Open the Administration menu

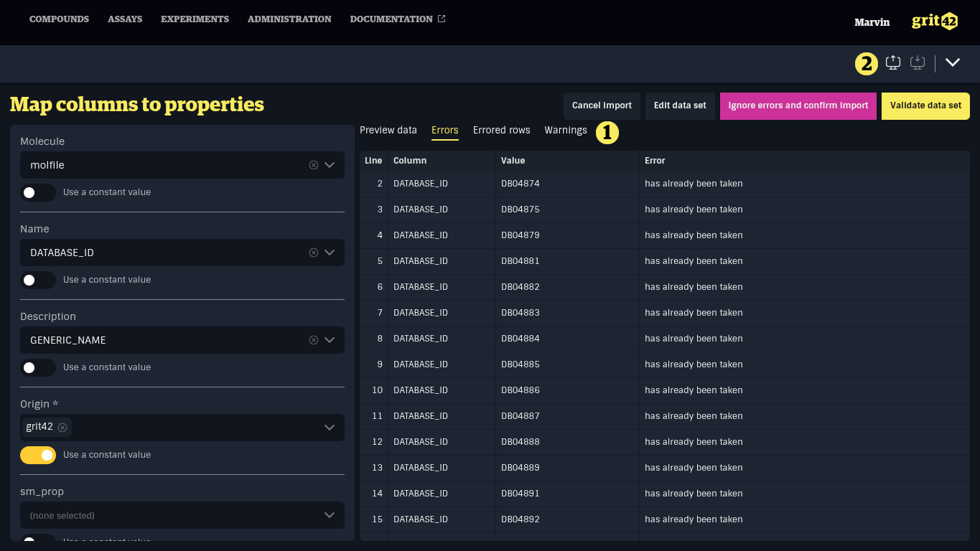(x=289, y=19)
